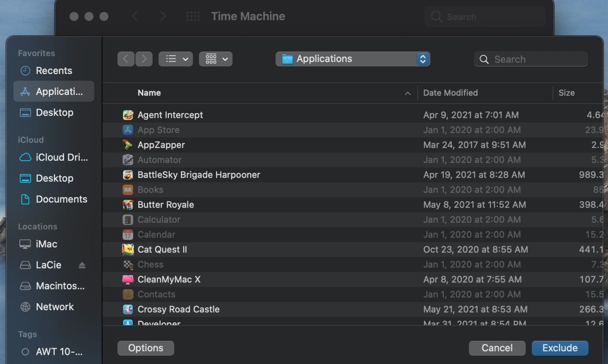Open the Applications folder dropdown

click(353, 59)
